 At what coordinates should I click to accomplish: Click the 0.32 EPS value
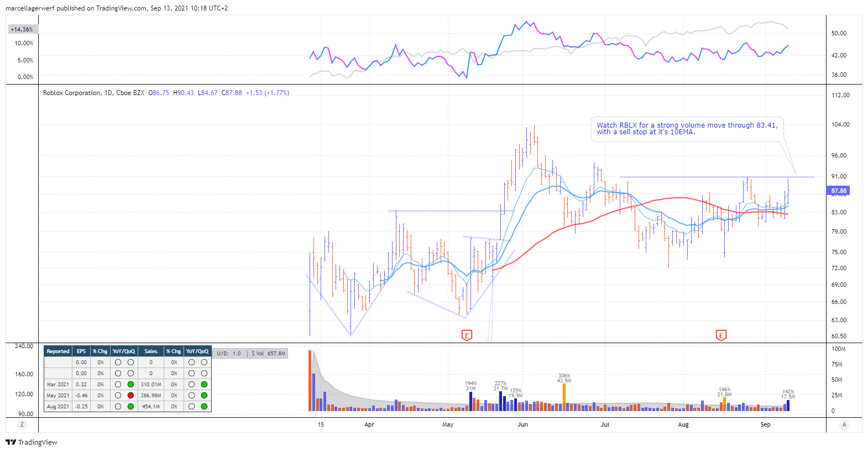click(x=81, y=385)
